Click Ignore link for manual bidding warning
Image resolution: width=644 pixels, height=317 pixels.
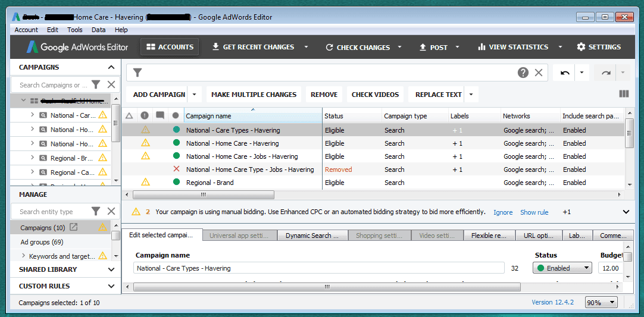coord(503,212)
